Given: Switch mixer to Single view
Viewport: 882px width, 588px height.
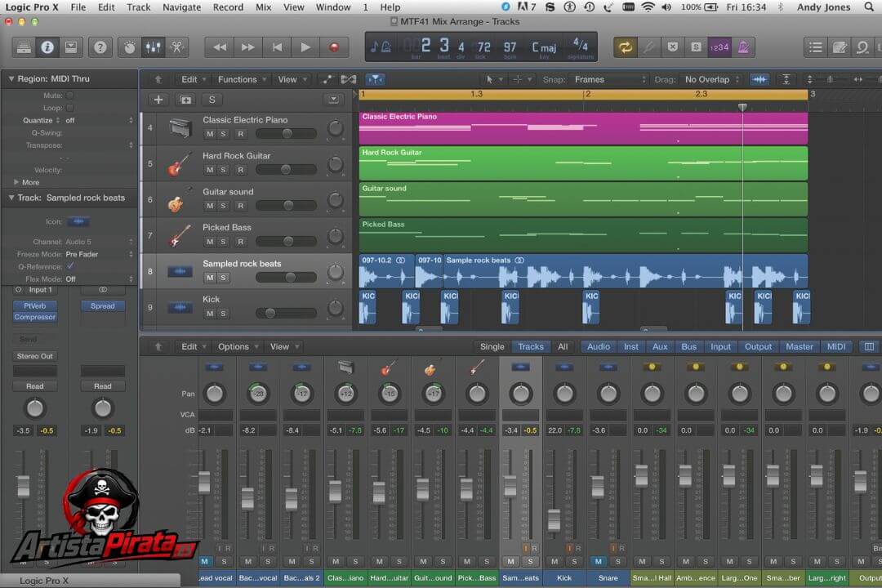Looking at the screenshot, I should (x=492, y=346).
